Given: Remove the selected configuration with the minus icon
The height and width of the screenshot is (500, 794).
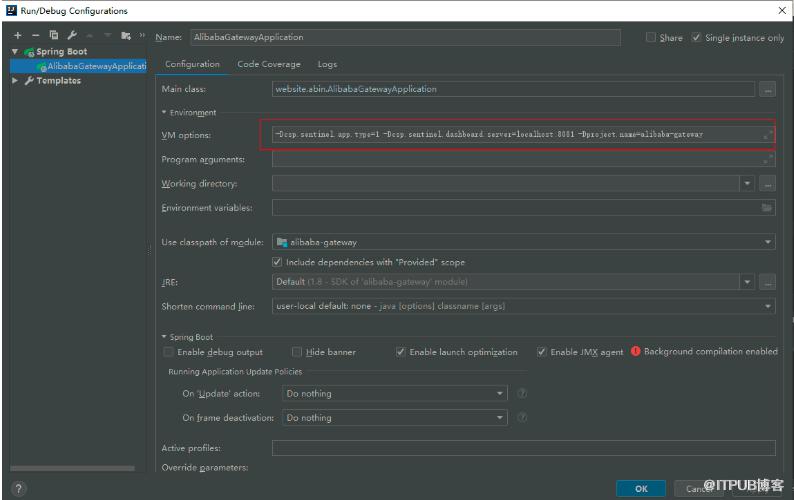Looking at the screenshot, I should point(35,35).
